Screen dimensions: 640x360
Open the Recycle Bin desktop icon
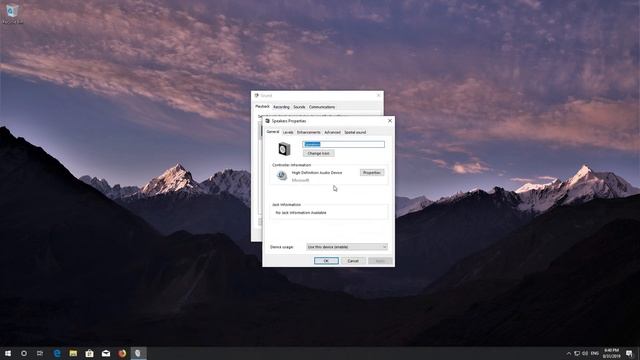point(12,13)
